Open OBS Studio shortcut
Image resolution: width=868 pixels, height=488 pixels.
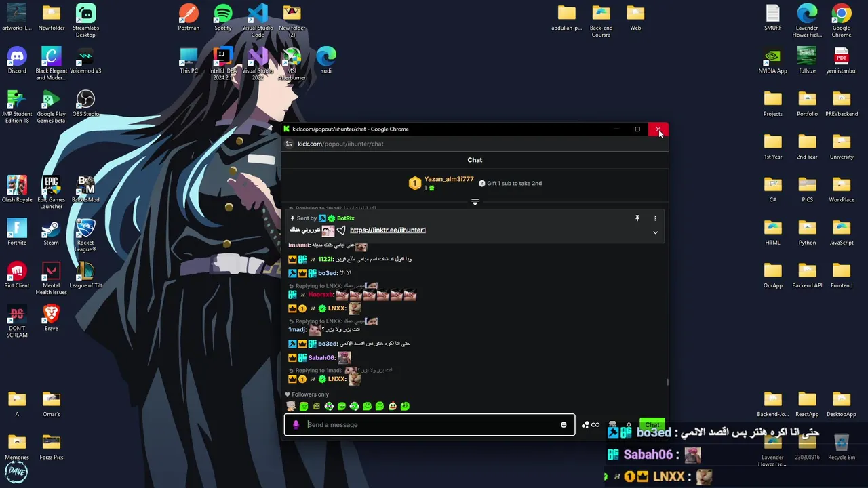tap(85, 103)
